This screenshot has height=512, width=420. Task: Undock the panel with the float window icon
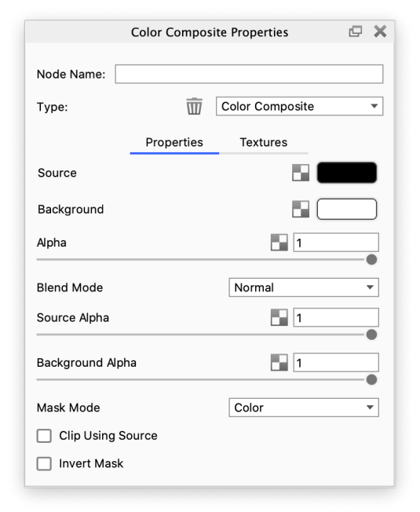click(x=356, y=31)
